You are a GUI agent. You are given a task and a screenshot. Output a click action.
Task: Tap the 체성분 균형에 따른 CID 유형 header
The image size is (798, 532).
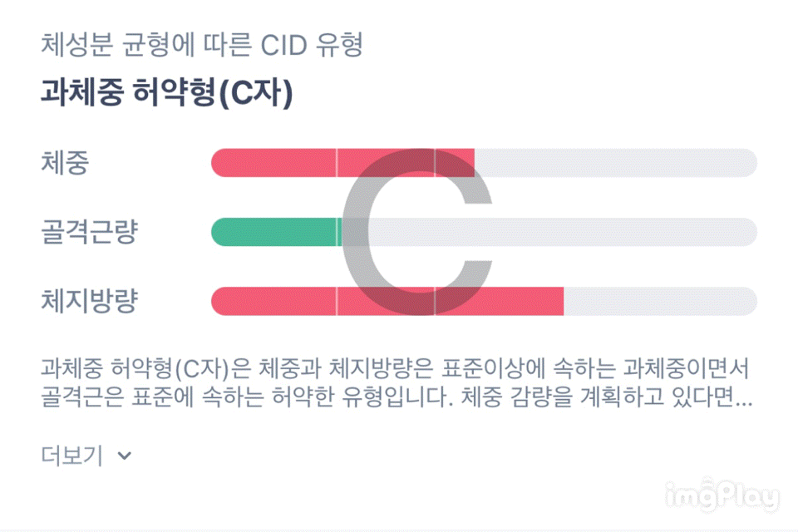201,44
